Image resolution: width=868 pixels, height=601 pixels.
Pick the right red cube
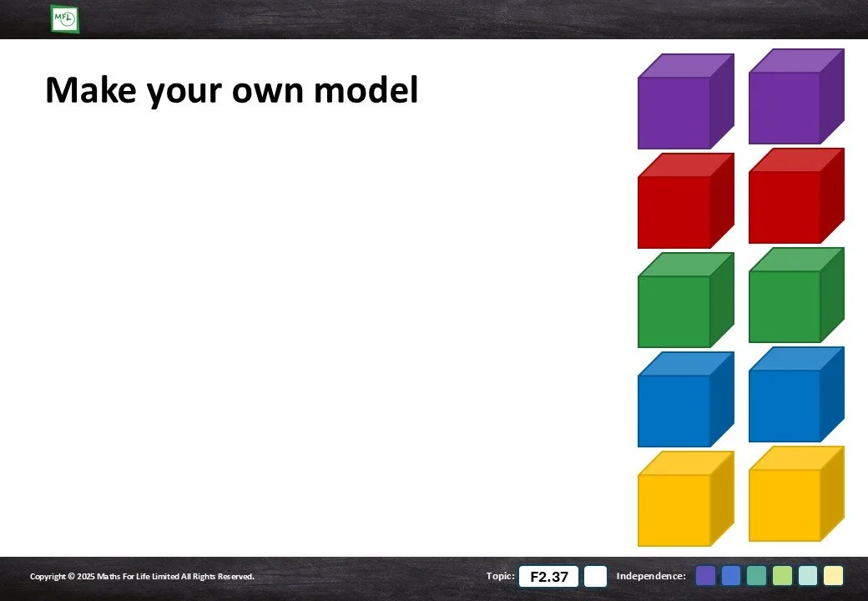pyautogui.click(x=796, y=196)
